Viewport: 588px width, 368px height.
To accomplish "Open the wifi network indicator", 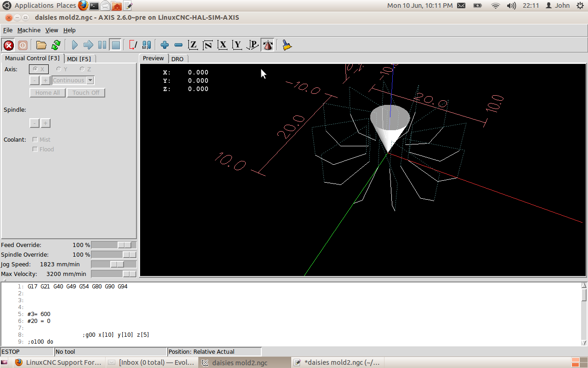I will coord(495,6).
